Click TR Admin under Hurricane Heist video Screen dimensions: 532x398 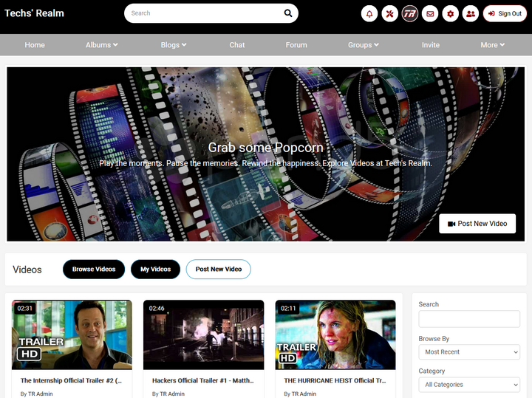(304, 394)
